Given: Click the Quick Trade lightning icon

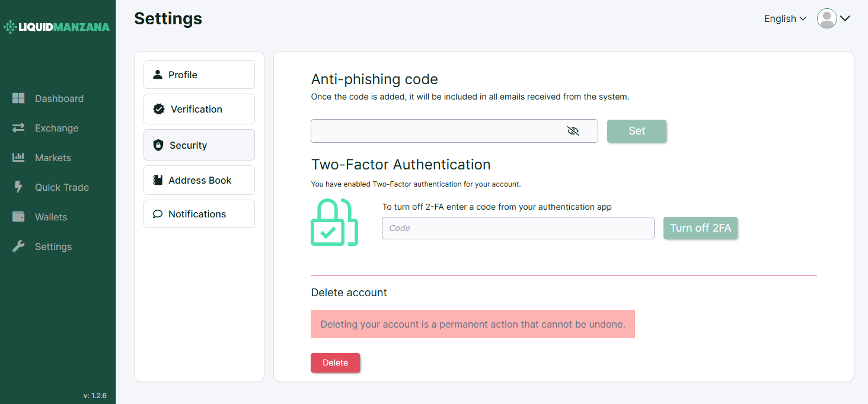Looking at the screenshot, I should pyautogui.click(x=18, y=187).
